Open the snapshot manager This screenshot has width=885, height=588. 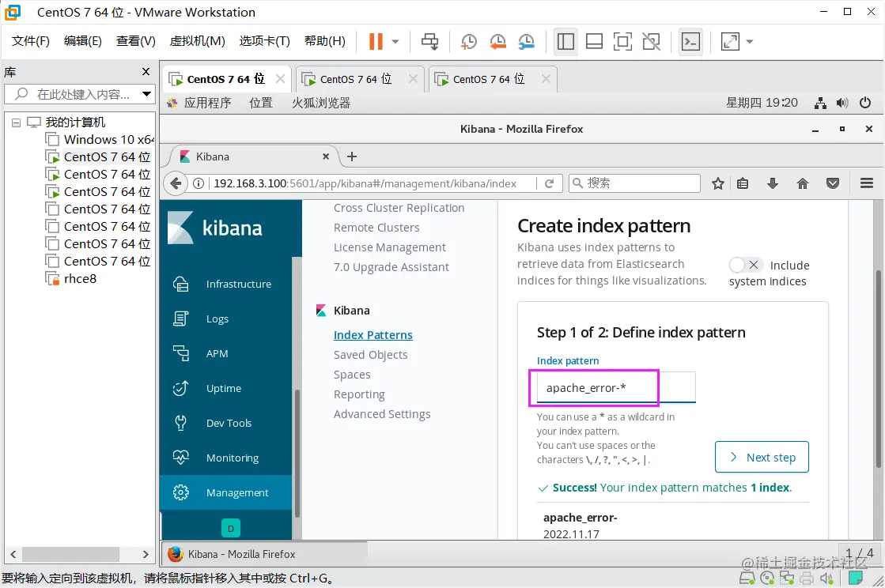coord(526,41)
